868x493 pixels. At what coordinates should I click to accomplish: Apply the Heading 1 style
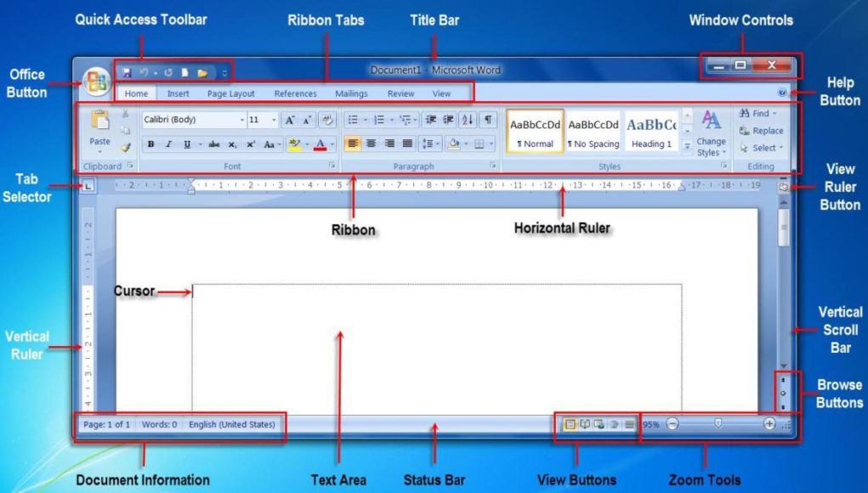click(x=651, y=131)
